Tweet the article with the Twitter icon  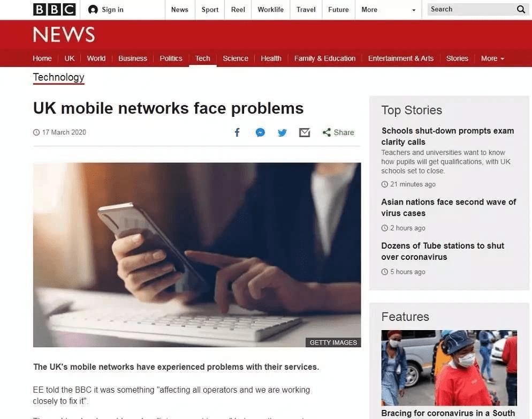click(282, 132)
